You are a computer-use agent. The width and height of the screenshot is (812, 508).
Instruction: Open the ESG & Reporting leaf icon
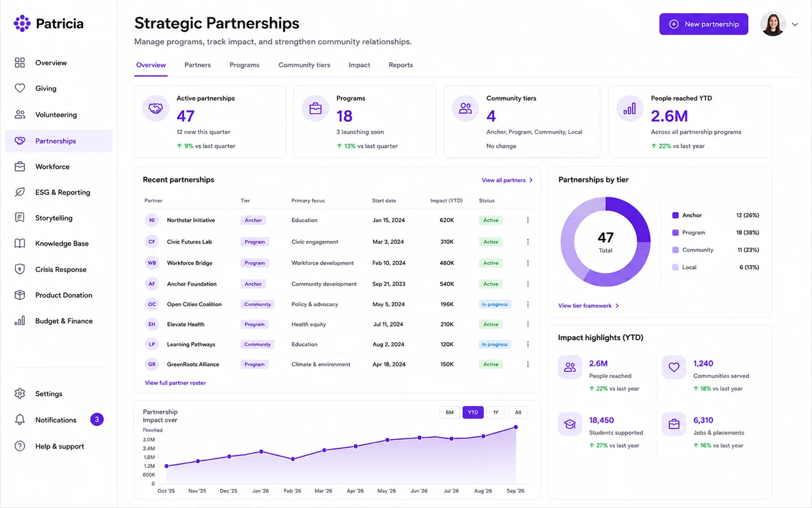[x=20, y=192]
